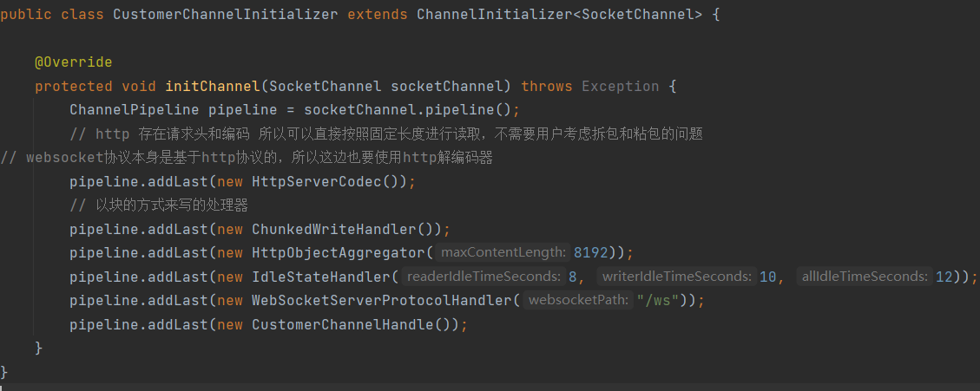Click the WebSocketServerProtocolHandler class reference
This screenshot has height=391, width=980.
381,300
